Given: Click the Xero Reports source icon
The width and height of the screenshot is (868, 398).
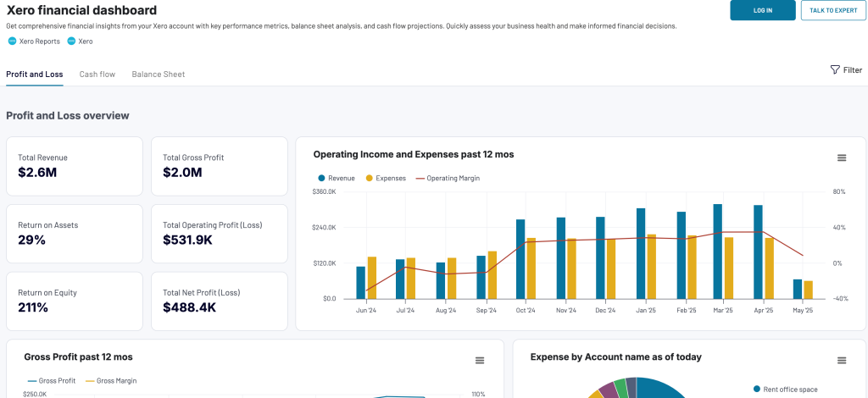Looking at the screenshot, I should pyautogui.click(x=12, y=41).
